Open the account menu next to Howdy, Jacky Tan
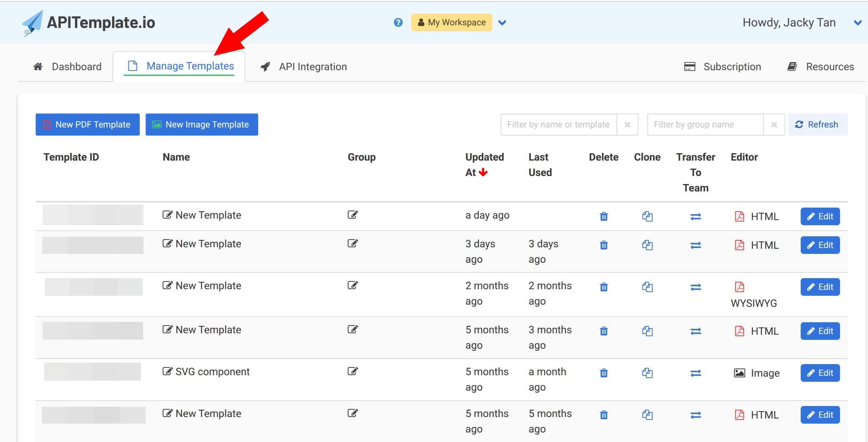 point(857,22)
